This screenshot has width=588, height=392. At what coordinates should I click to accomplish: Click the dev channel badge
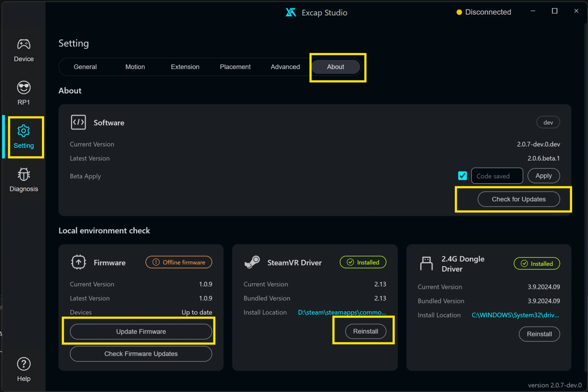coord(548,122)
